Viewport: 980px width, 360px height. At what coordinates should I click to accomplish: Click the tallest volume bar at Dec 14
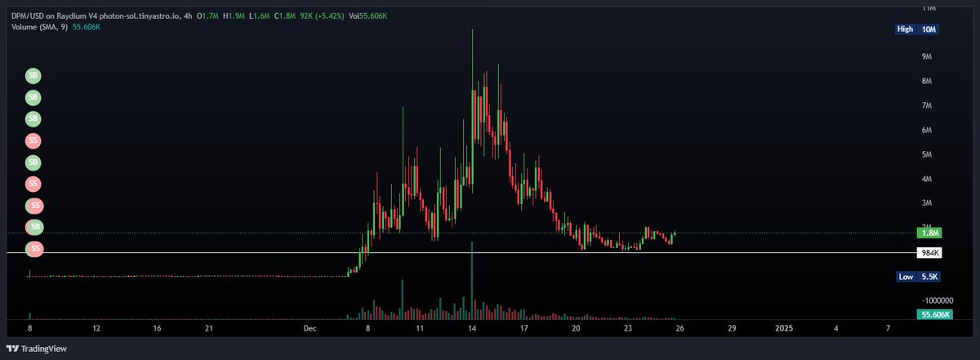click(x=472, y=279)
